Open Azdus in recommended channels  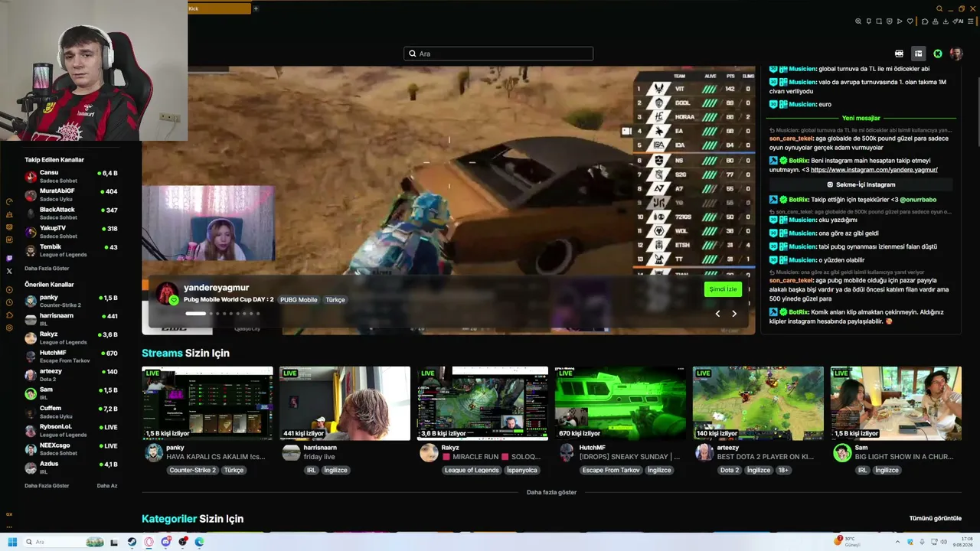click(x=71, y=467)
